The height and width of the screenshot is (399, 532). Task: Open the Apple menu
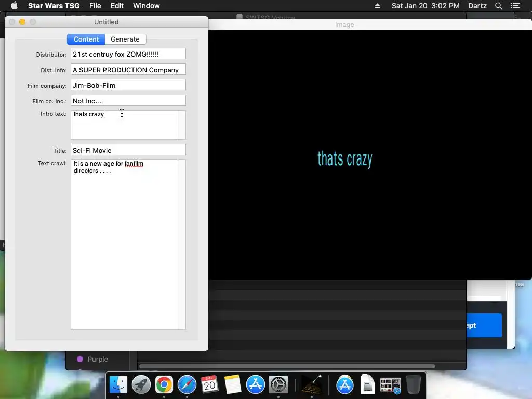[x=14, y=6]
